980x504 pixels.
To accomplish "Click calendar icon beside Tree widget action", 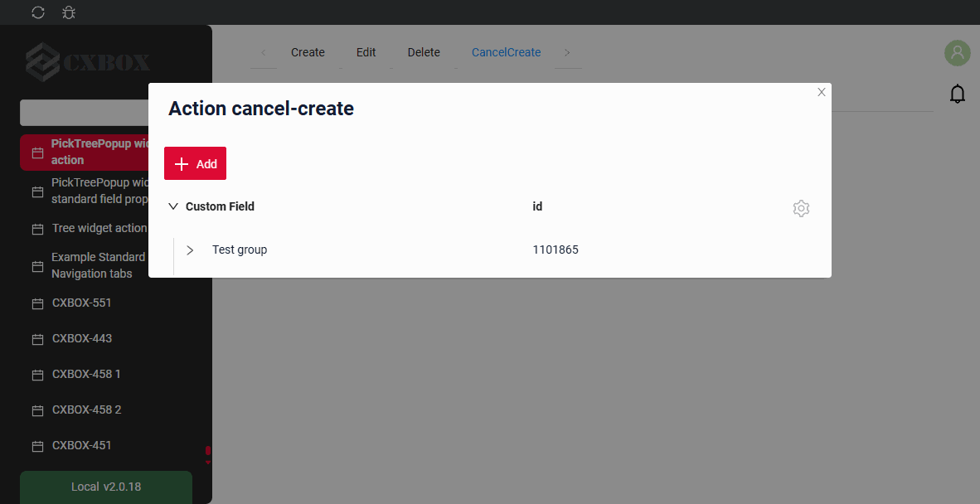I will 37,230.
